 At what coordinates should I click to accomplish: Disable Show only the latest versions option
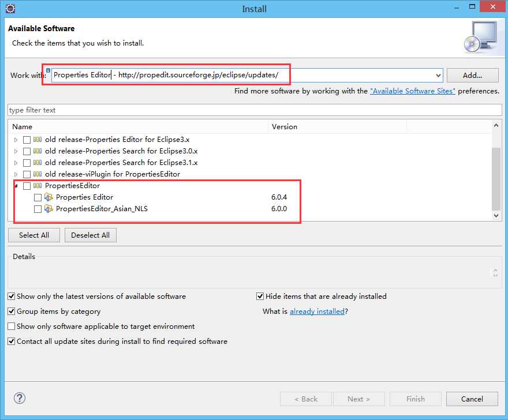[12, 297]
